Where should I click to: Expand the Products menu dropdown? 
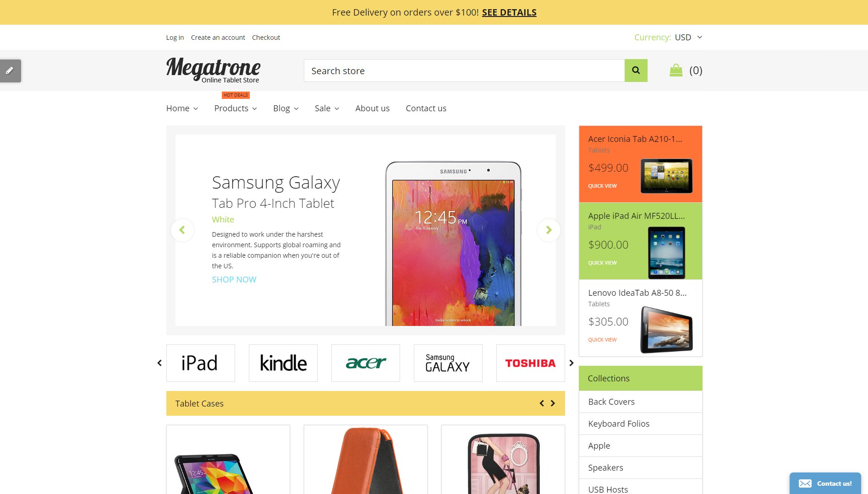click(236, 108)
